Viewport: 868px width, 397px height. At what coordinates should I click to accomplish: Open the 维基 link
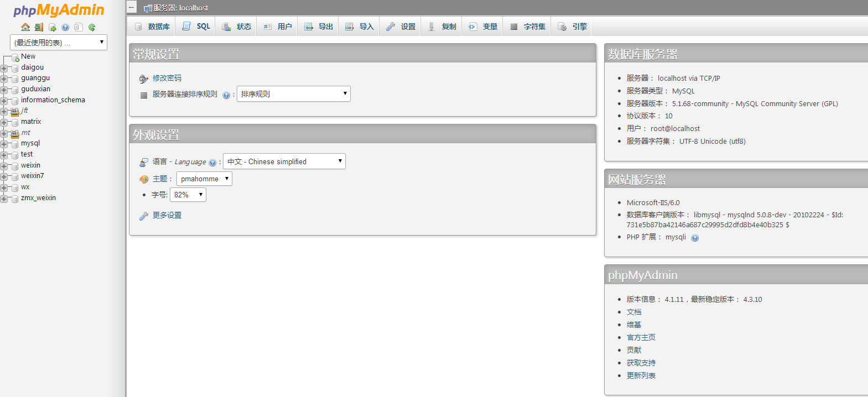634,325
